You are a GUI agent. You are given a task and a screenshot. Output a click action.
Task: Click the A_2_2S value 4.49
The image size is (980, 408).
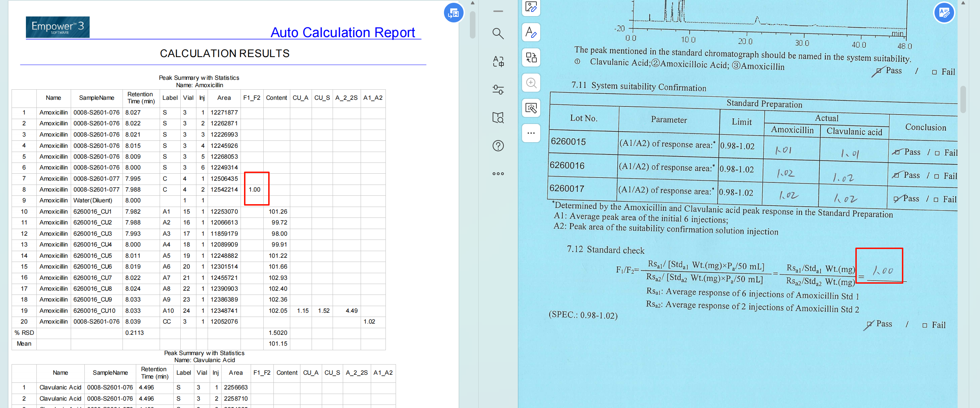coord(352,311)
